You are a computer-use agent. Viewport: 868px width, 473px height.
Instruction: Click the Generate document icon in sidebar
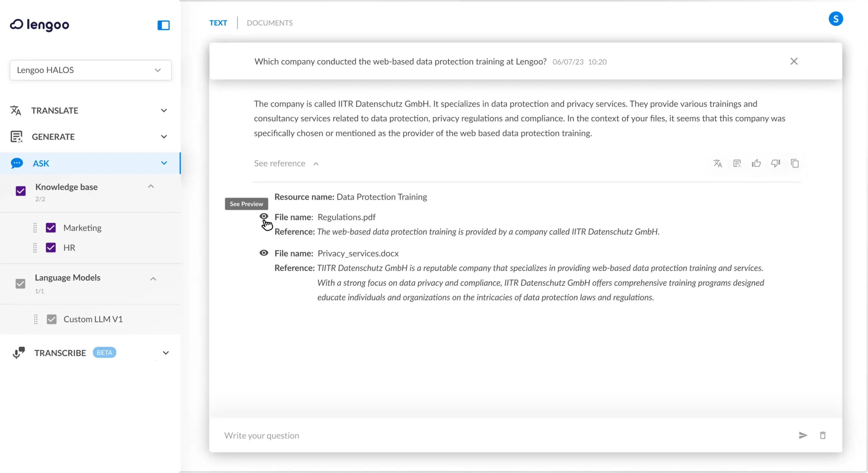[16, 136]
